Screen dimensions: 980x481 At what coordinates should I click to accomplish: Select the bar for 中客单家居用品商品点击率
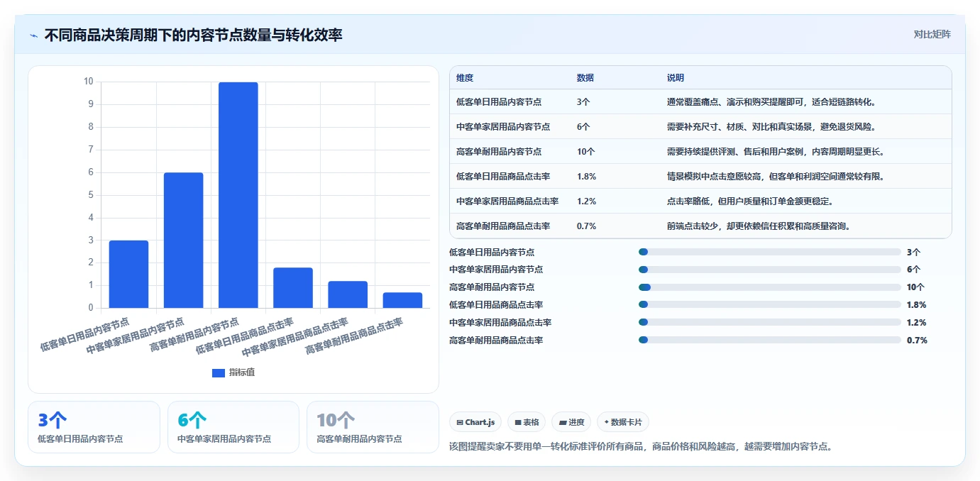point(348,294)
